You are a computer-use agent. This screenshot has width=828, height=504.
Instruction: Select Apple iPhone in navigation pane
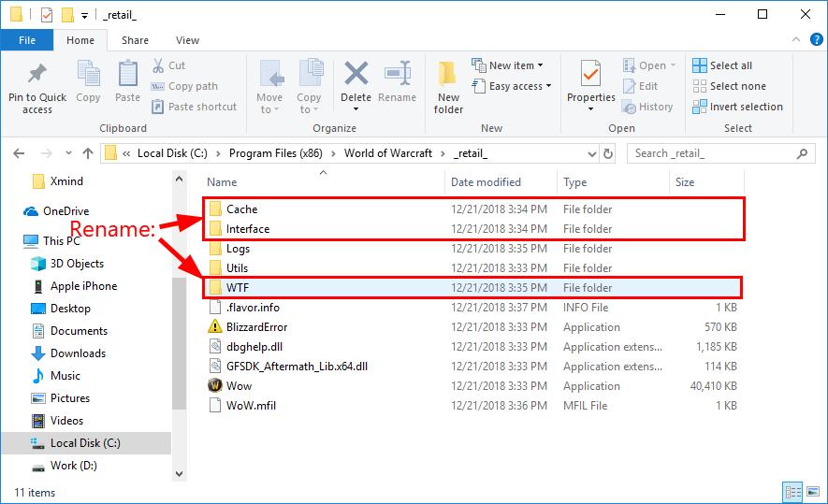[83, 286]
